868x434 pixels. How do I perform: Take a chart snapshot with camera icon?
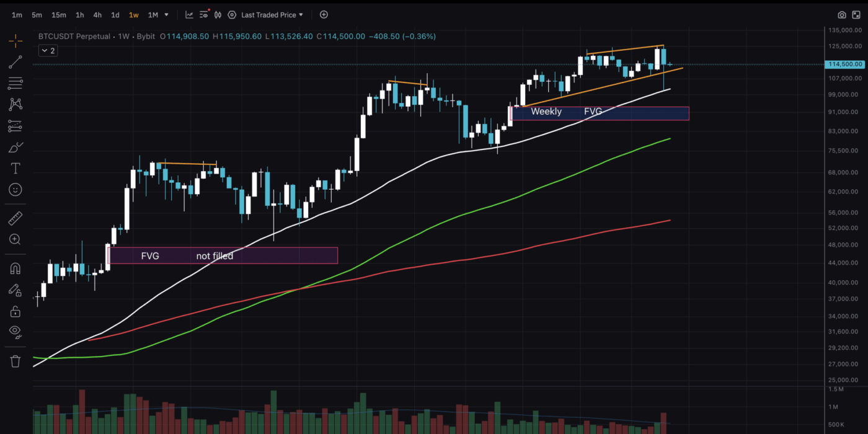click(x=841, y=14)
